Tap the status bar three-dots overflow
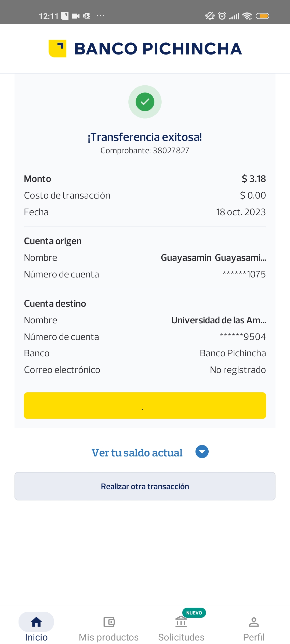290x644 pixels. pyautogui.click(x=100, y=16)
